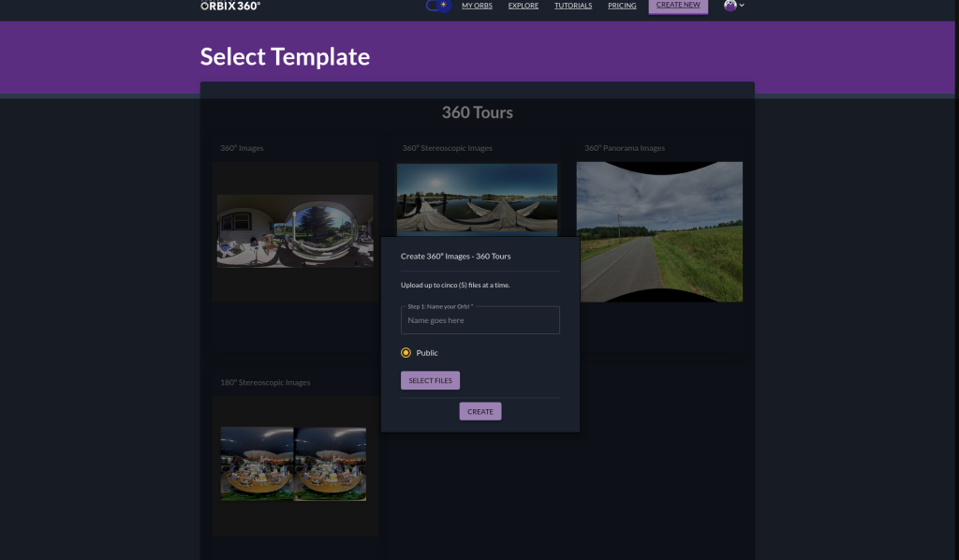The height and width of the screenshot is (560, 959).
Task: Open the Explore page
Action: pyautogui.click(x=524, y=6)
